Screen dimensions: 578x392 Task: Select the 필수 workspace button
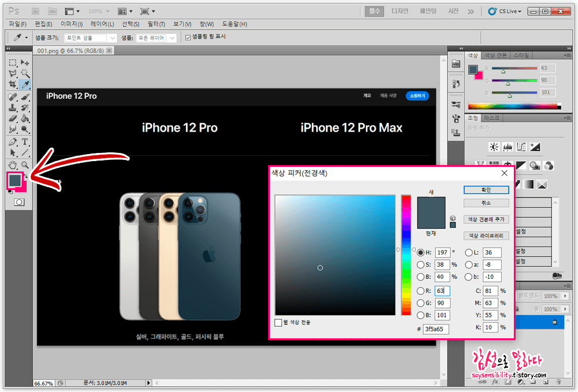375,11
